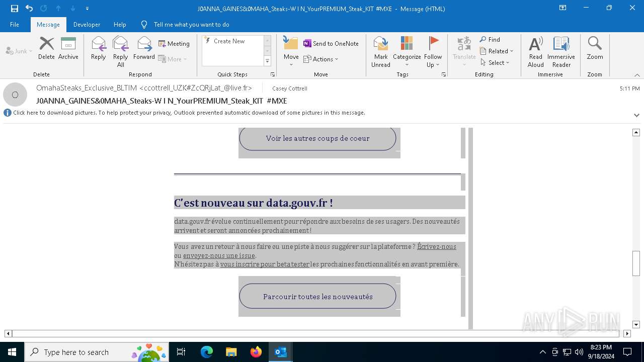Forward this email
Screen dimensions: 644x362
(x=144, y=48)
